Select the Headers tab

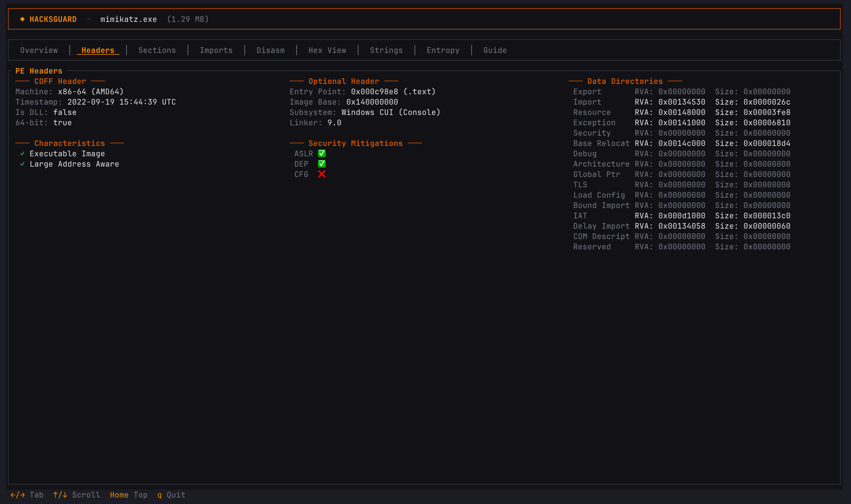98,50
